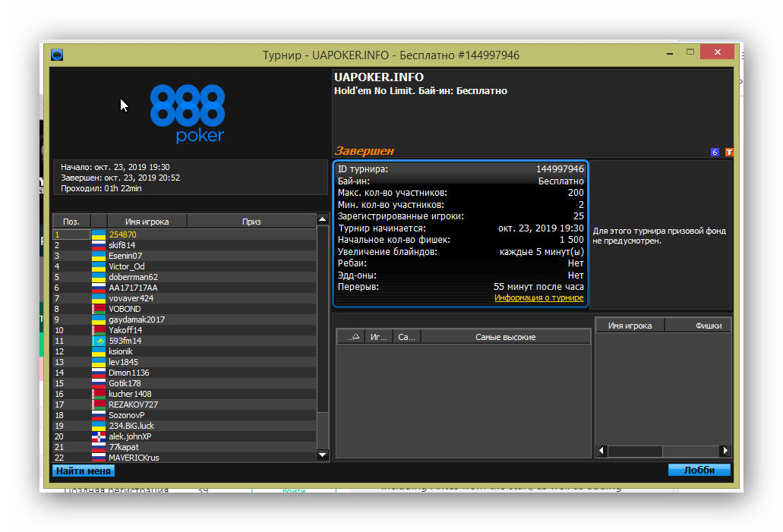
Task: Click the tournament ID value "144997946" in info panel
Action: (x=560, y=169)
